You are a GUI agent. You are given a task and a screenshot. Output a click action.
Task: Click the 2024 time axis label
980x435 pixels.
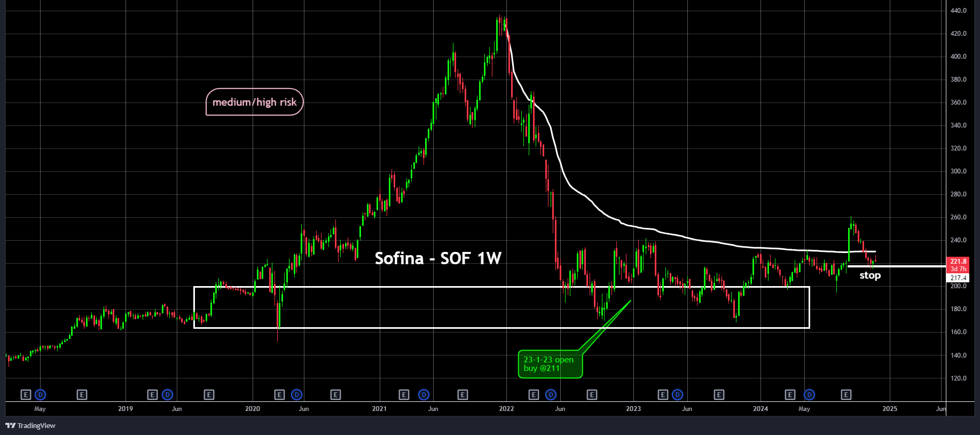pyautogui.click(x=761, y=409)
